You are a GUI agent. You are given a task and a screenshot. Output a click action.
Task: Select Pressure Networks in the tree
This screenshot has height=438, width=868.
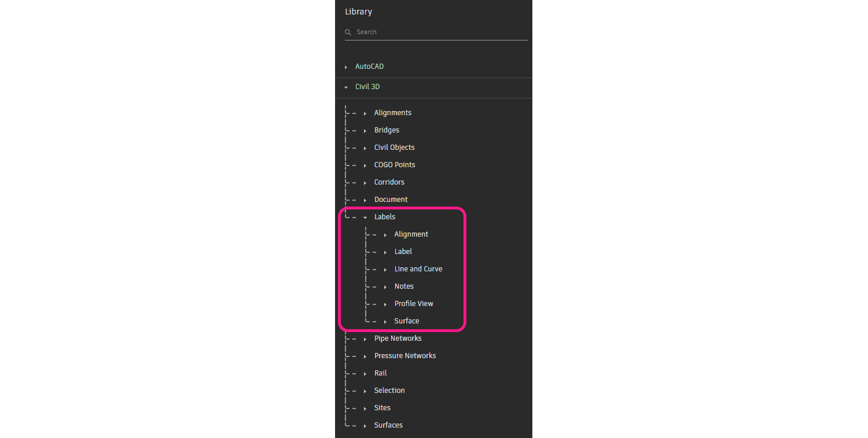tap(404, 356)
